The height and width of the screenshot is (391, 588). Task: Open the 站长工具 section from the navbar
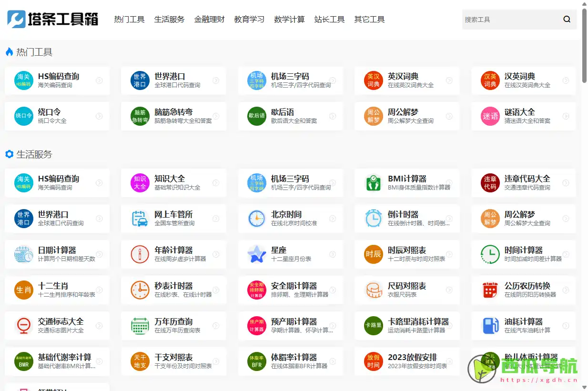point(330,19)
